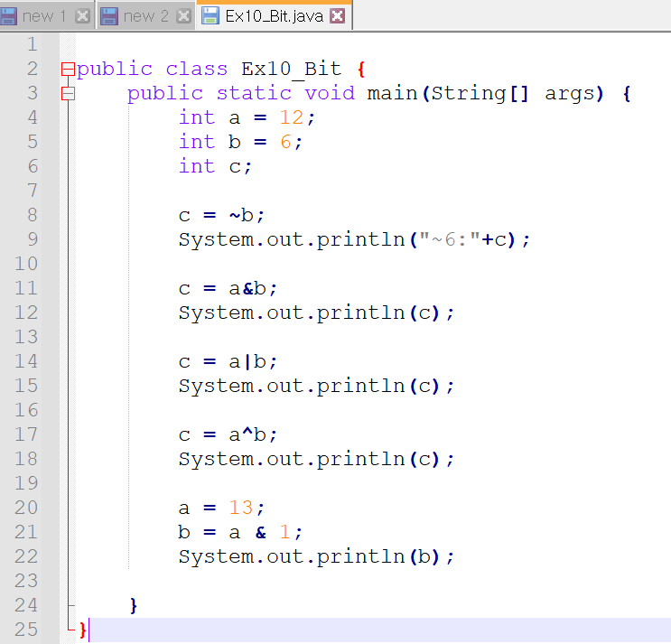Click the closing brace on line 24
The height and width of the screenshot is (644, 671).
[x=134, y=605]
